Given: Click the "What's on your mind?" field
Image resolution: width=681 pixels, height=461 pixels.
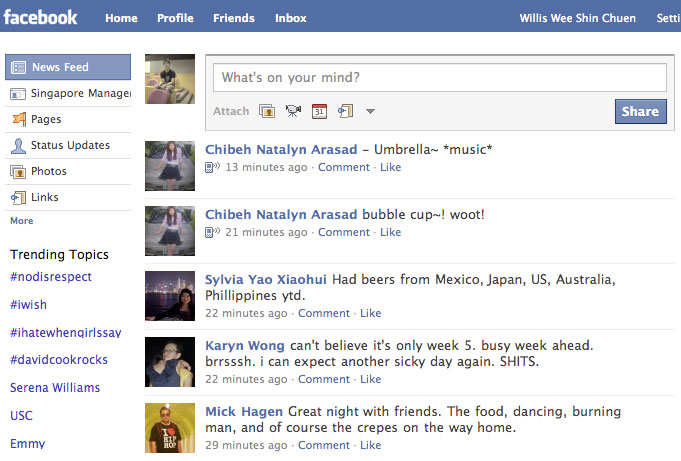Looking at the screenshot, I should click(441, 78).
